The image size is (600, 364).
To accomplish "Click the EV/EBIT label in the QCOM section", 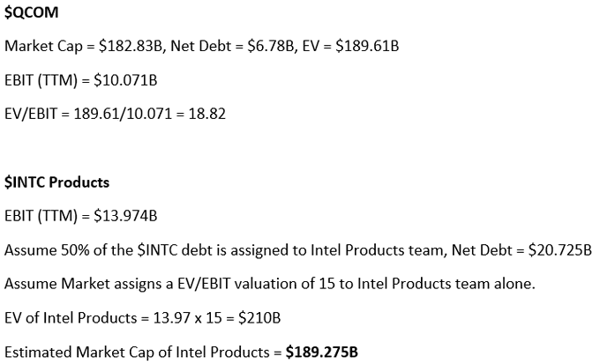I will (31, 114).
